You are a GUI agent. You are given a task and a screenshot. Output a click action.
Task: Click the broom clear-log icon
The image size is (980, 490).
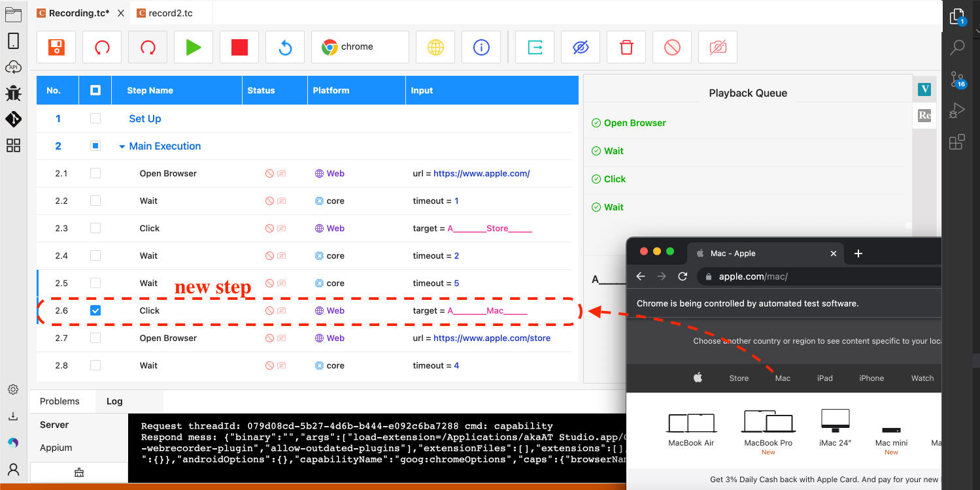(x=79, y=472)
